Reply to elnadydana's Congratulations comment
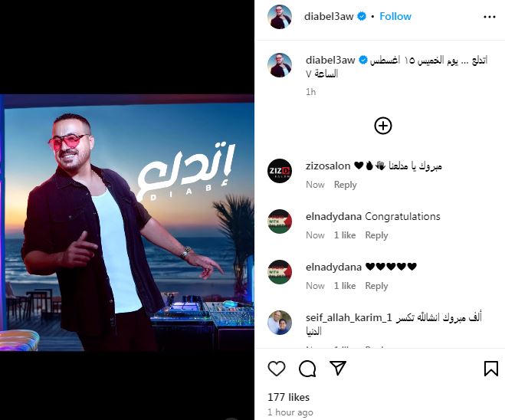 (x=376, y=235)
